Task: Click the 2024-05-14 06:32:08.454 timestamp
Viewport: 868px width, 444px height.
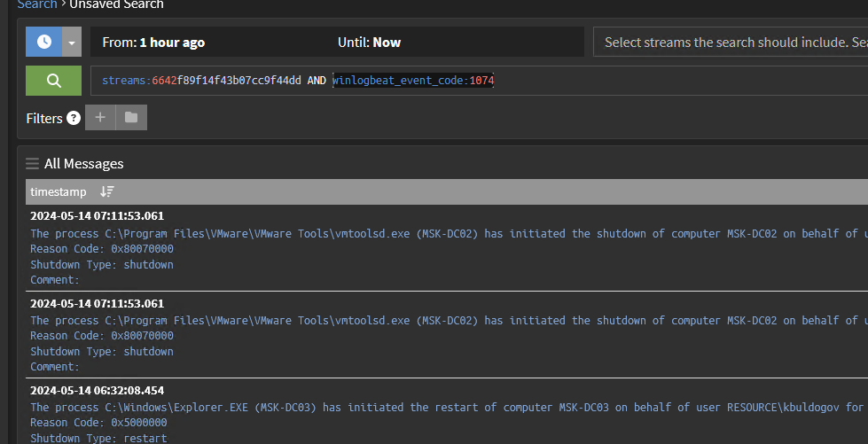Action: tap(97, 390)
